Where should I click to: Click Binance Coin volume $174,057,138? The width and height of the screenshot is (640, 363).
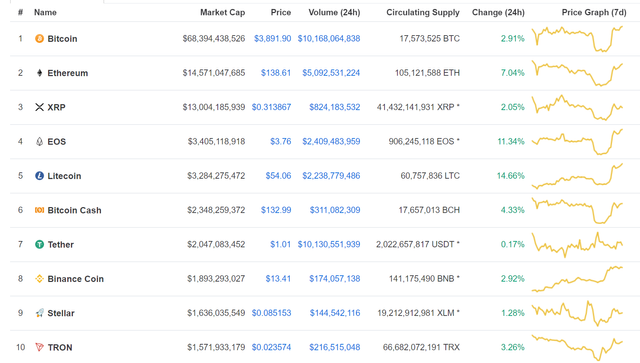335,279
